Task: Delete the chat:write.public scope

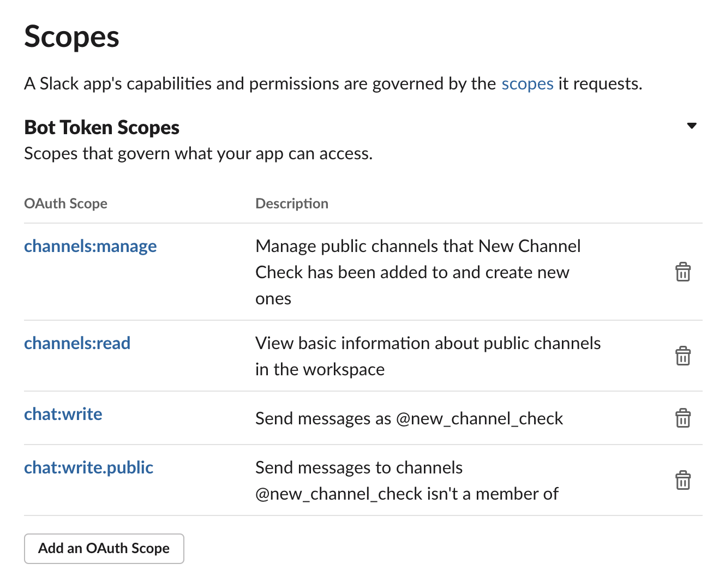Action: (x=683, y=480)
